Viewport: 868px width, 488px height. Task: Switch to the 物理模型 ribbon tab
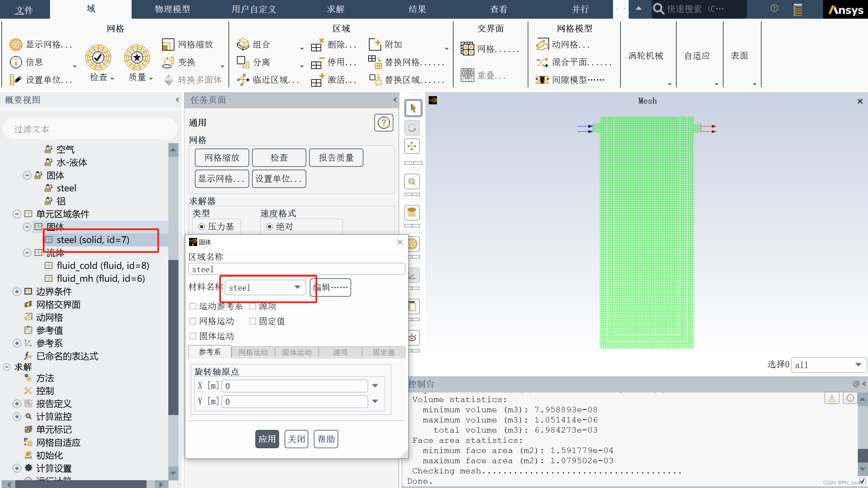click(x=172, y=9)
